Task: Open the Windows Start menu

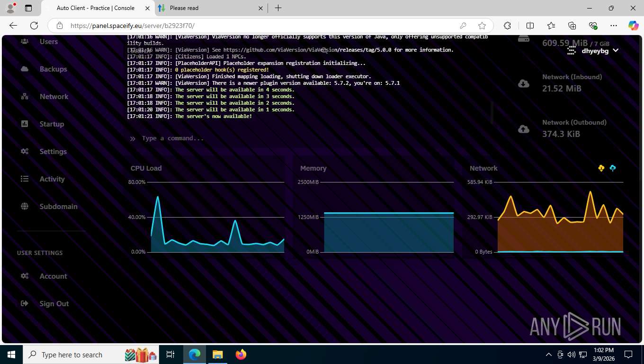Action: tap(11, 355)
